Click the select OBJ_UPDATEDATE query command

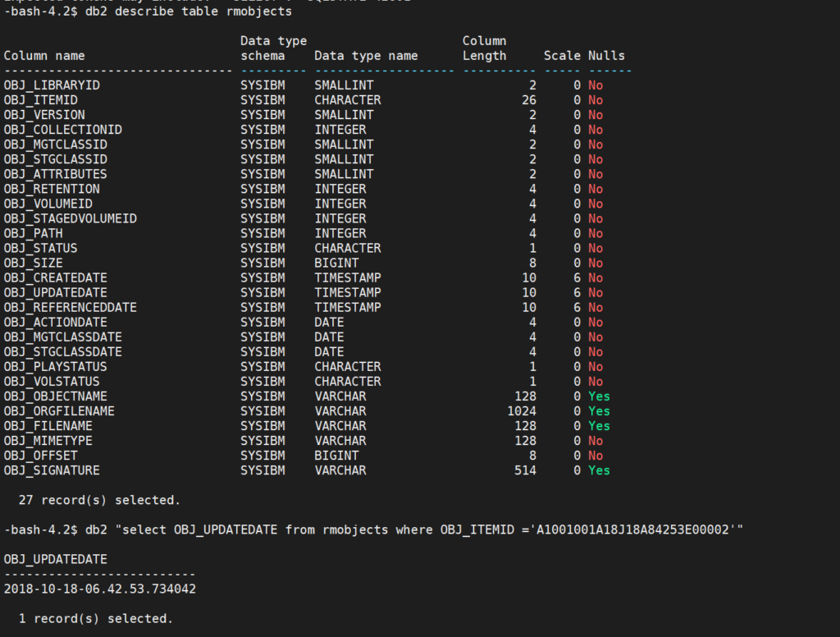coord(414,529)
